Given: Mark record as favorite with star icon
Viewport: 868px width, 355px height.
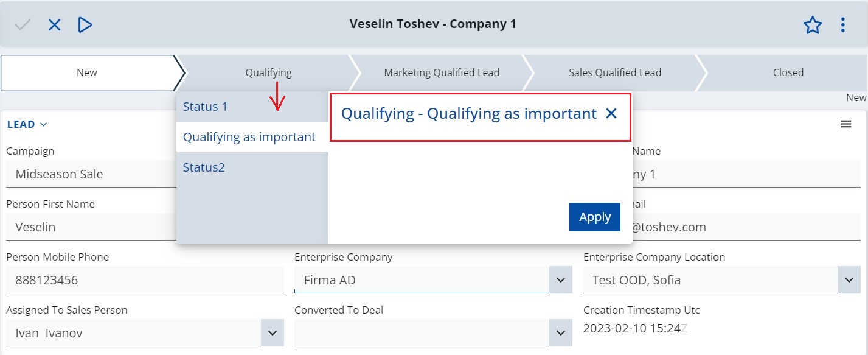Looking at the screenshot, I should (x=813, y=25).
